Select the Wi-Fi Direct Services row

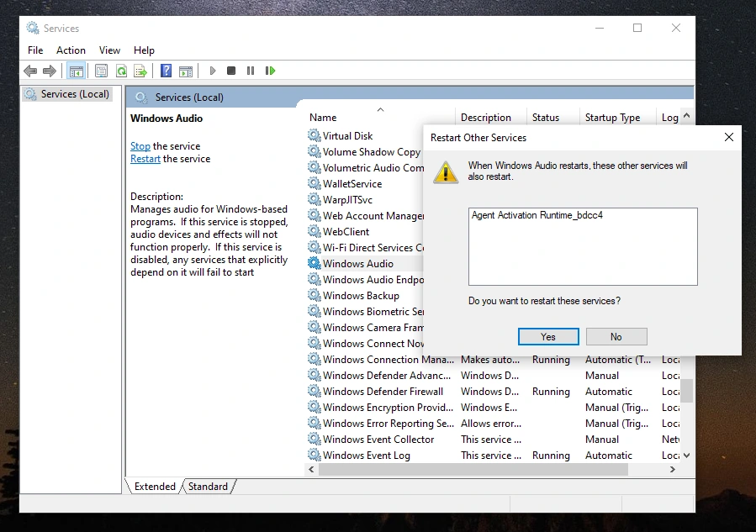[365, 247]
